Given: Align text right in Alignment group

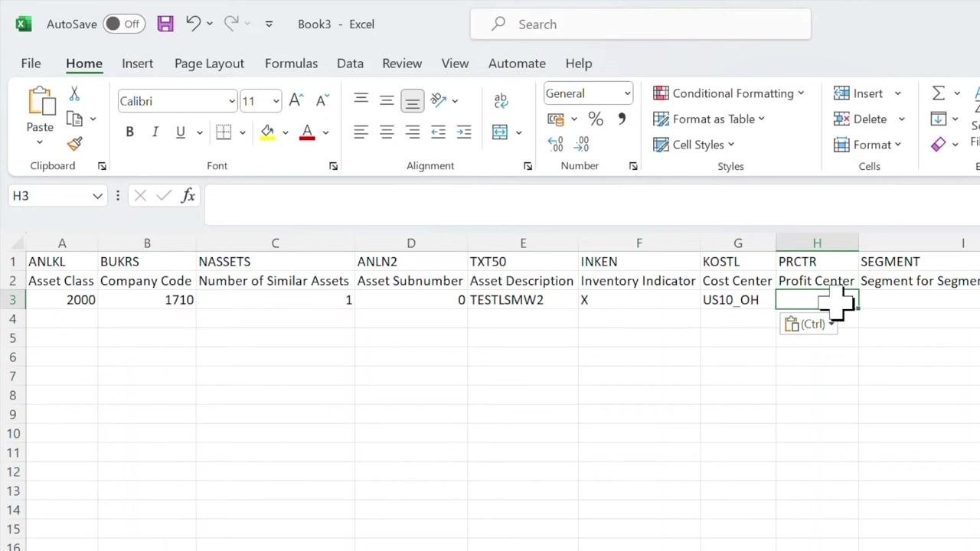Looking at the screenshot, I should point(412,132).
